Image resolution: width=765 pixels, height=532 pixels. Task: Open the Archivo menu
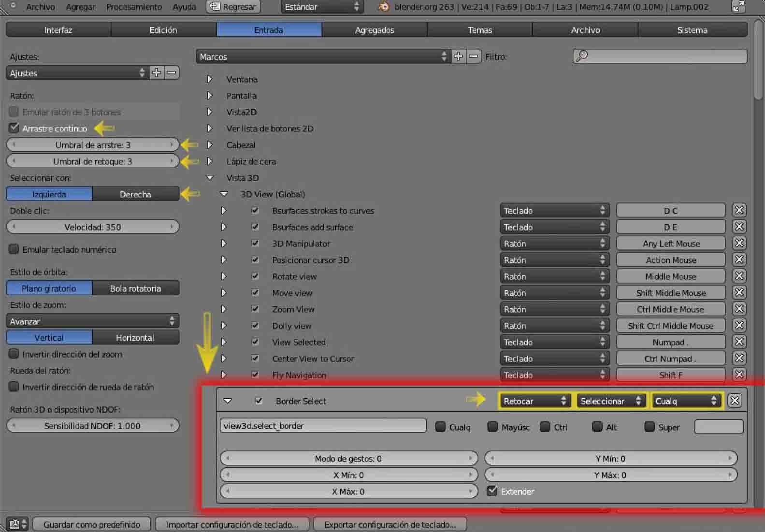[x=40, y=7]
